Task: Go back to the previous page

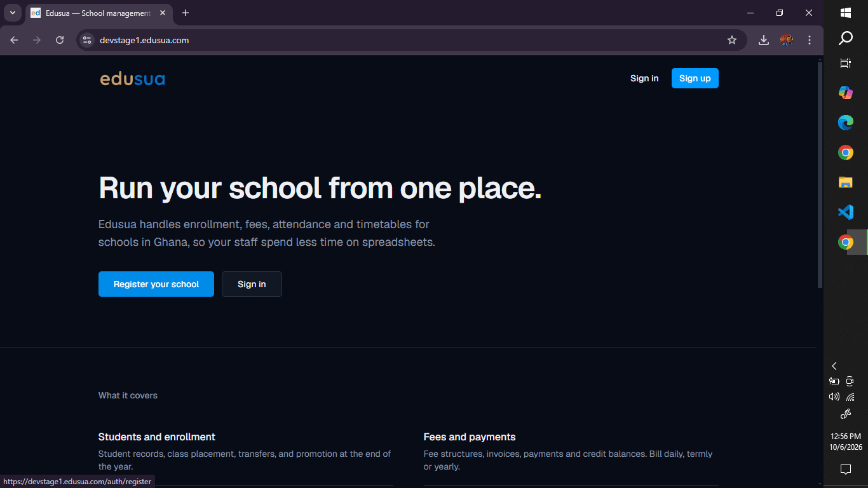Action: pos(14,40)
